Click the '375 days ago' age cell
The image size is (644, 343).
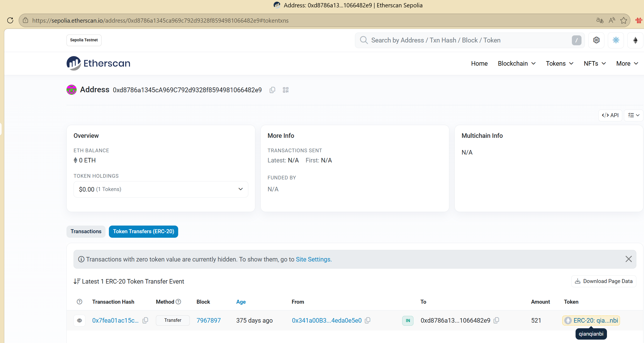255,320
